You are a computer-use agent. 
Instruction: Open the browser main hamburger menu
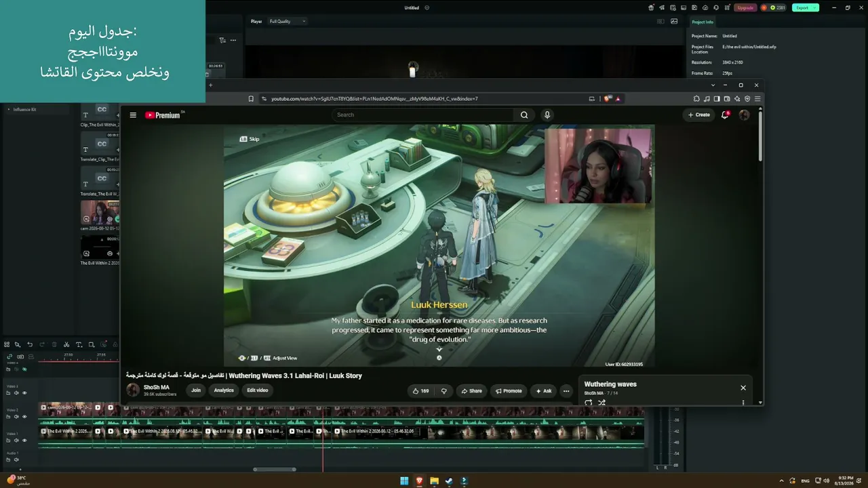click(x=757, y=99)
